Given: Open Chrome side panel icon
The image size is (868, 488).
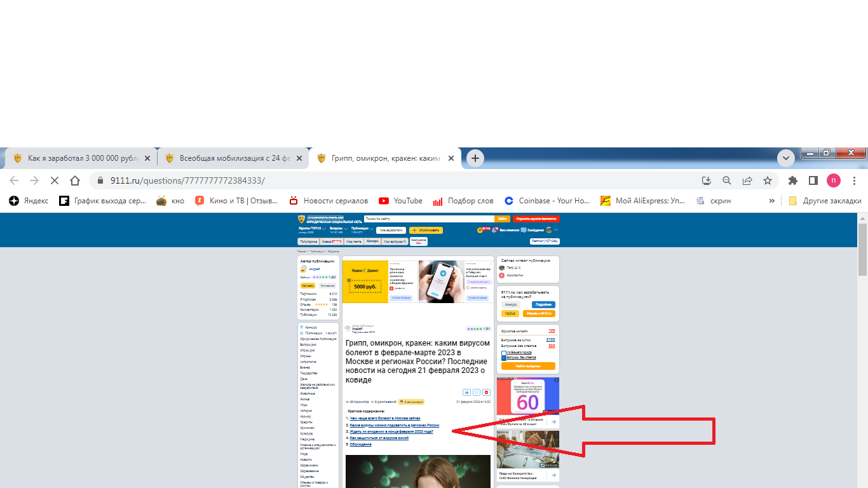Looking at the screenshot, I should (x=813, y=180).
